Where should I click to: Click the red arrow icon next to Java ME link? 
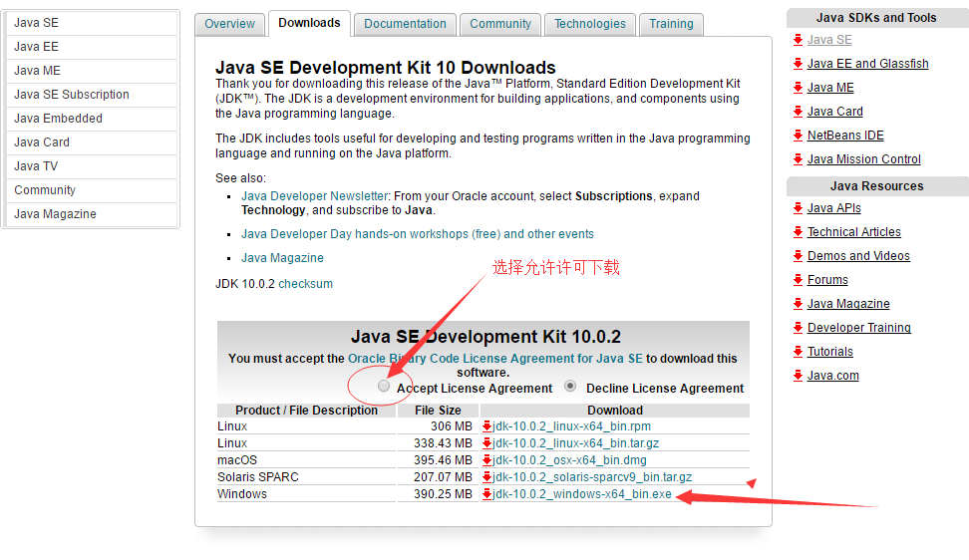798,88
